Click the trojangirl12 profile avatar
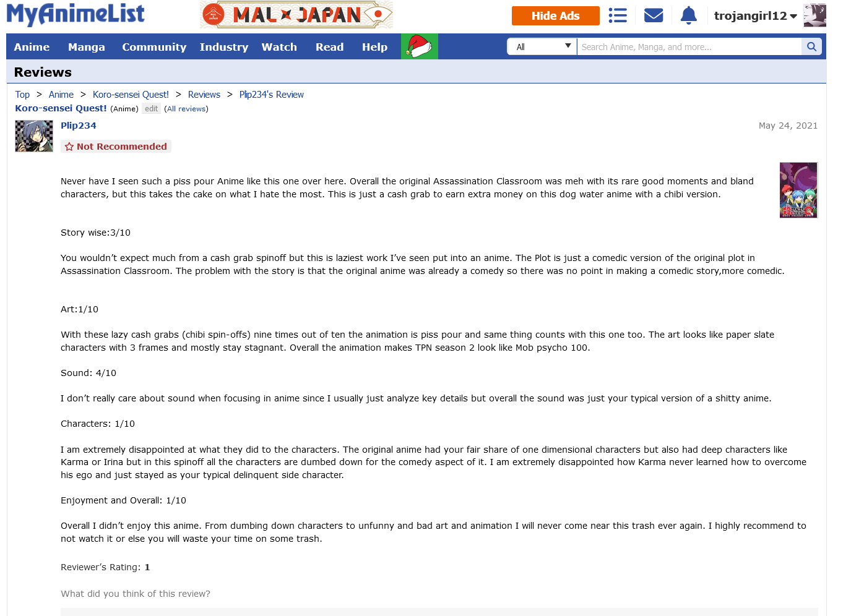851x616 pixels. pos(814,15)
